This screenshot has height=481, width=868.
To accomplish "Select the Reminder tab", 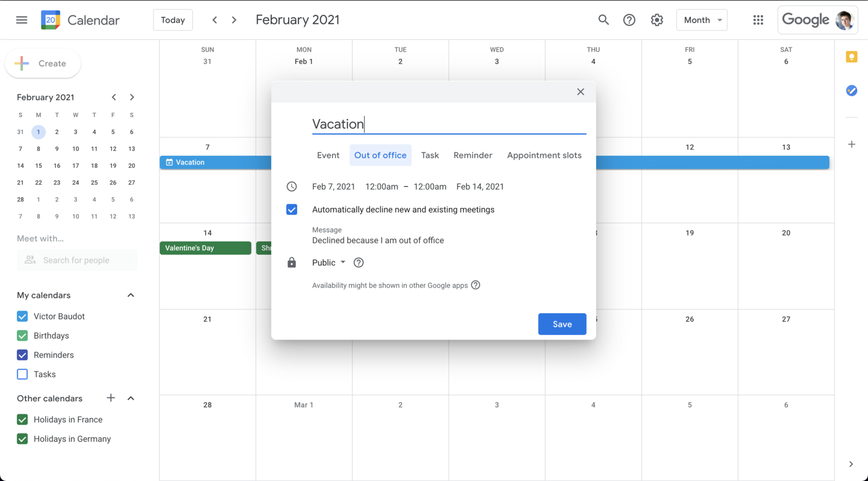I will [x=473, y=155].
